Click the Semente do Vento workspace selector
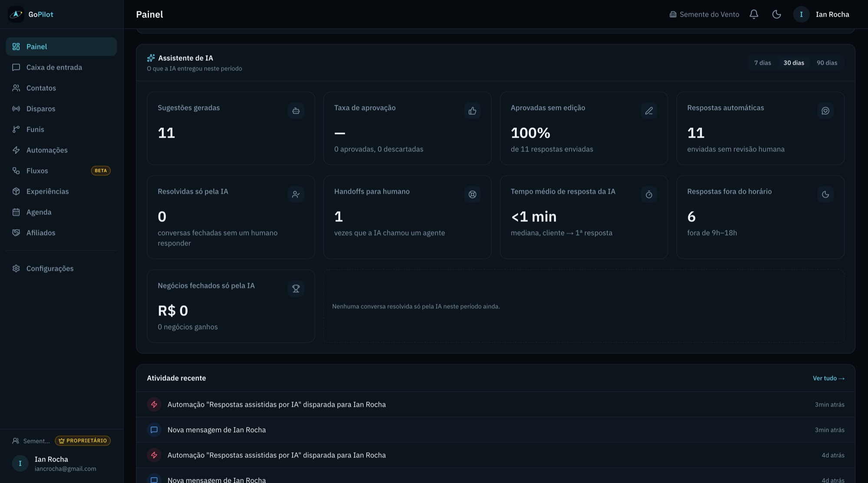The height and width of the screenshot is (483, 868). [x=704, y=14]
